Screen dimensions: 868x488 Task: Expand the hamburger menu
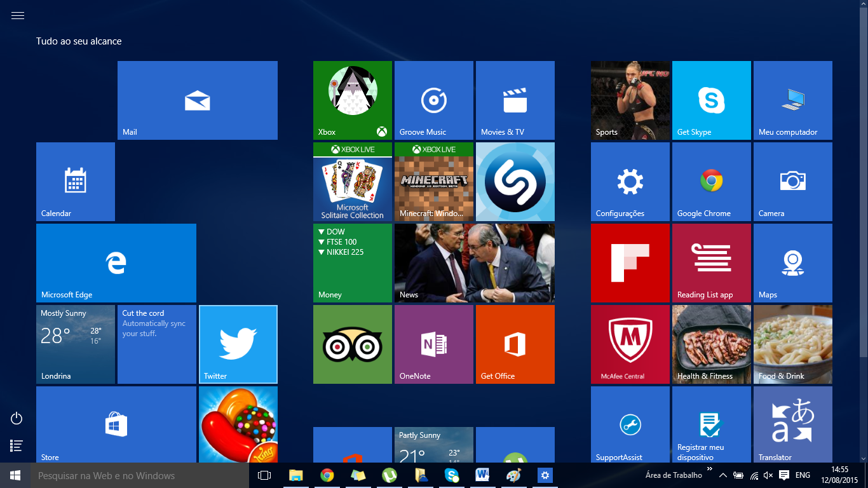click(18, 16)
